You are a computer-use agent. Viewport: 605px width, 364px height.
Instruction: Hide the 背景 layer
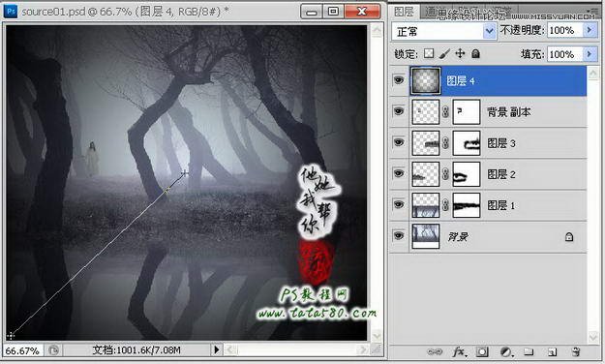pyautogui.click(x=399, y=235)
